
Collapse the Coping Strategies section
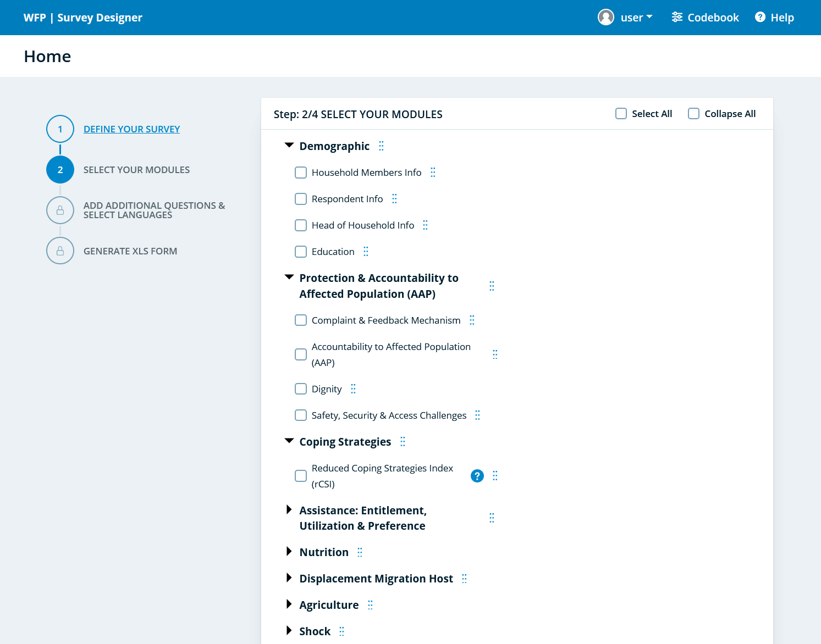point(289,441)
